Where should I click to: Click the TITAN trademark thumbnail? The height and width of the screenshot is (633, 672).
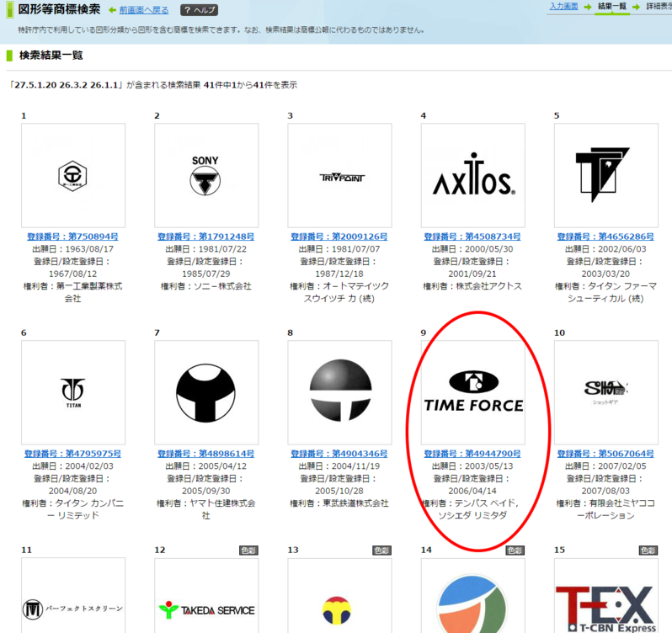point(73,393)
